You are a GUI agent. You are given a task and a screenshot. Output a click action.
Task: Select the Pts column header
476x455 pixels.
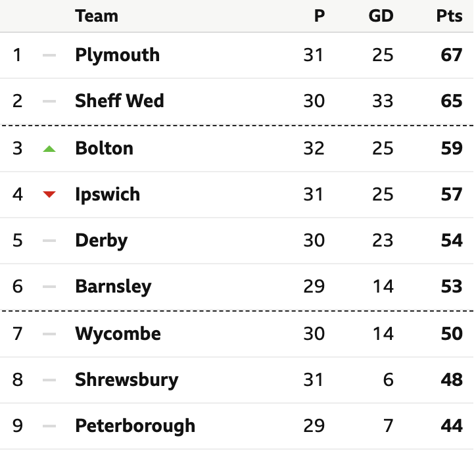(449, 16)
